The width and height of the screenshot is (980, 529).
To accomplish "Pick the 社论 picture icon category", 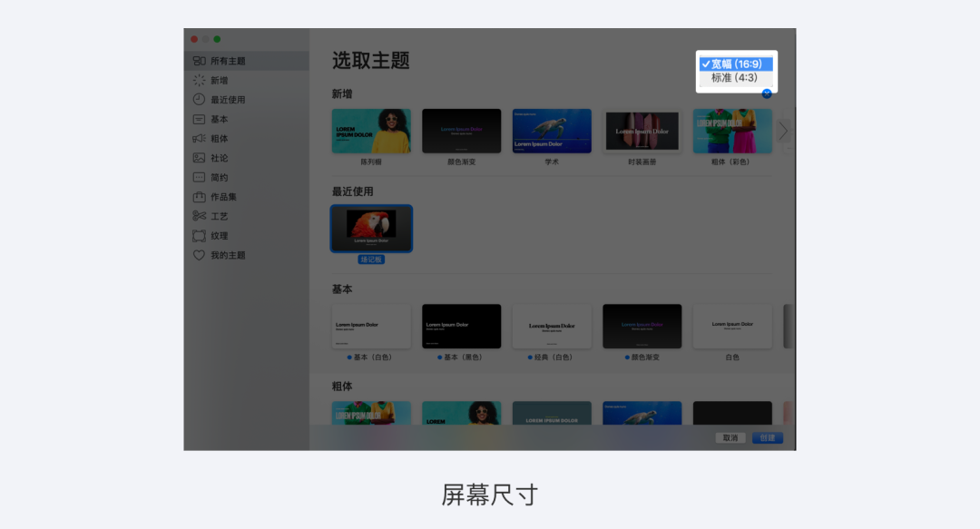I will pos(199,158).
